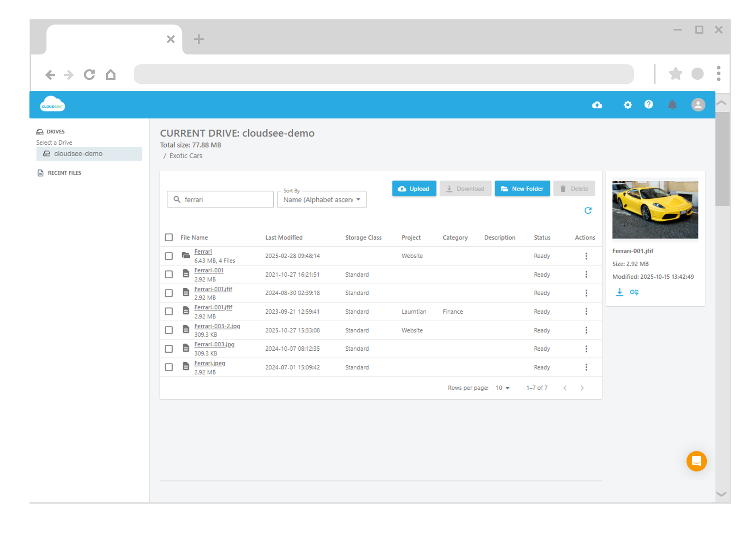
Task: Select checkbox for file modified 2023-09-21
Action: click(x=169, y=311)
